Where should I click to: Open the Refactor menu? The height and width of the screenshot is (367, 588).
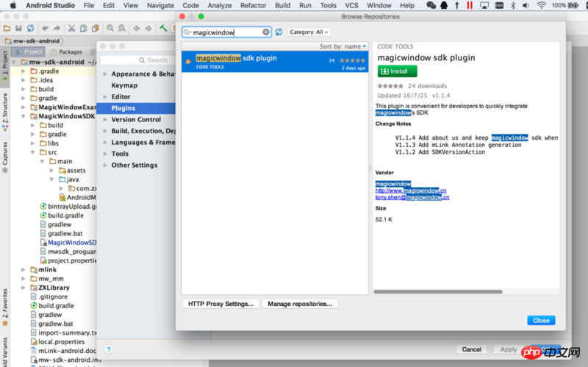pyautogui.click(x=253, y=5)
